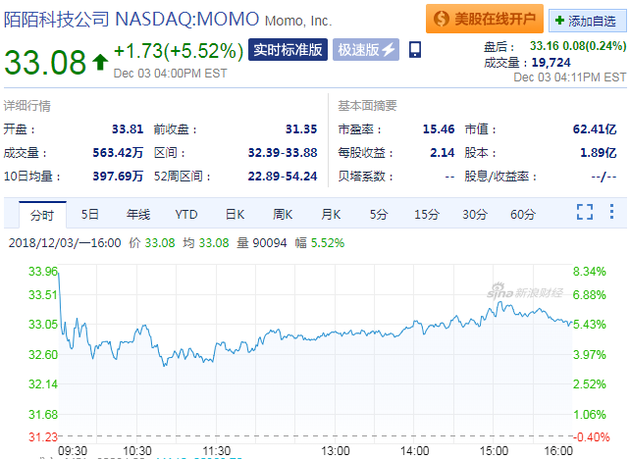Image resolution: width=630 pixels, height=459 pixels.
Task: Select the 5分 interval tab
Action: pos(379,214)
